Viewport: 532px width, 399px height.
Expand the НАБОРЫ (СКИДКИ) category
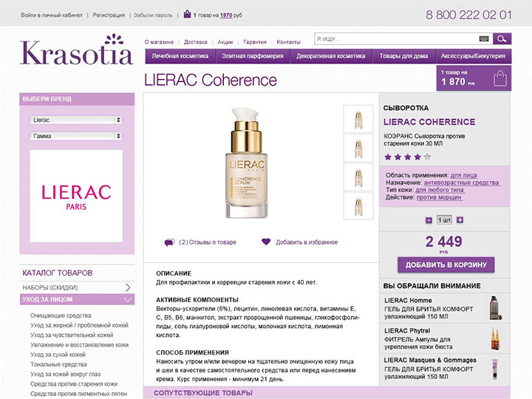77,287
